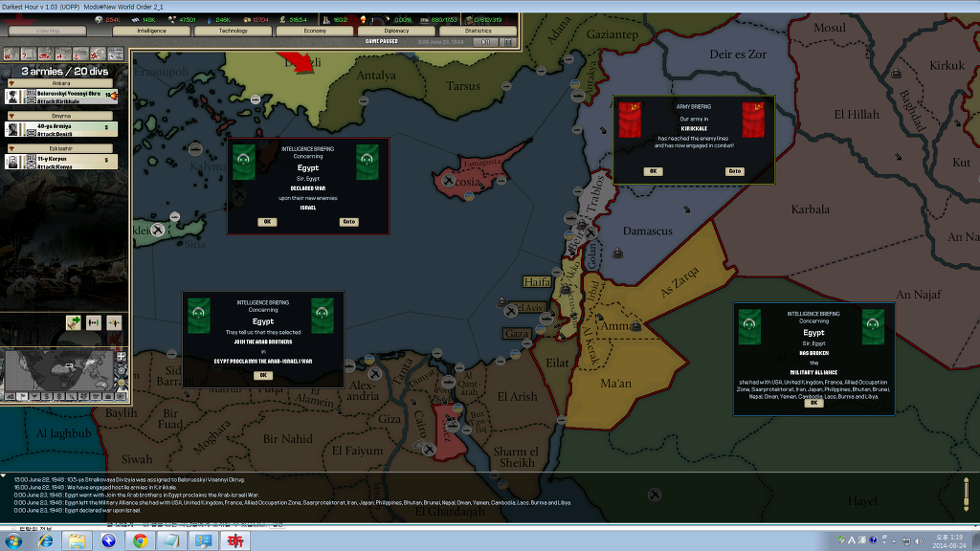Image resolution: width=980 pixels, height=551 pixels.
Task: Click the minimap crosshair center icon
Action: point(122,357)
